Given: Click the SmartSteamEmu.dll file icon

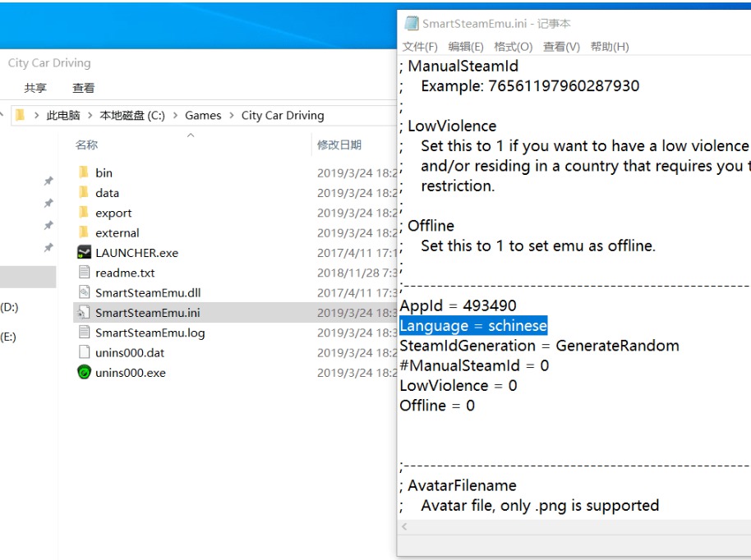Looking at the screenshot, I should click(84, 292).
